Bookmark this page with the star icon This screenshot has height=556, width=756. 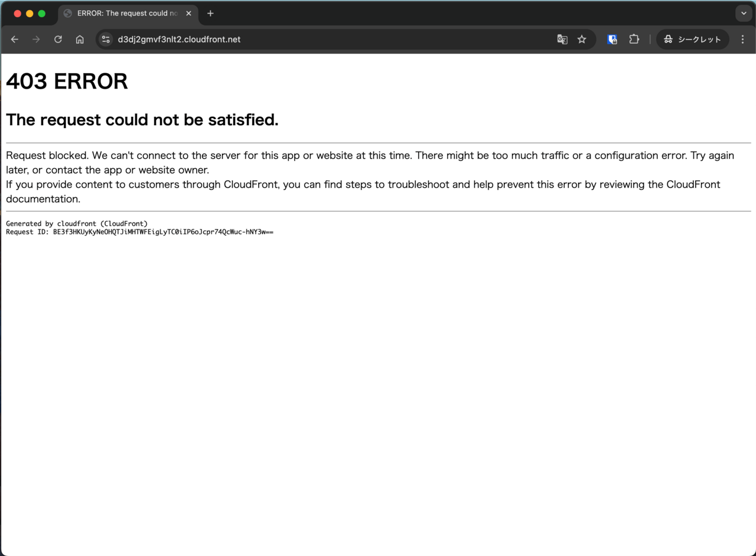tap(582, 40)
